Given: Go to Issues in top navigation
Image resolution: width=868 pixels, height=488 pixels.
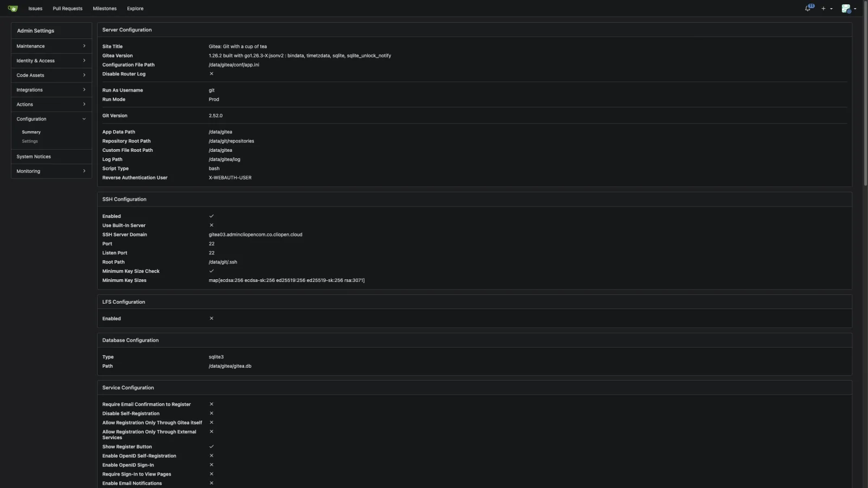Looking at the screenshot, I should [x=35, y=9].
